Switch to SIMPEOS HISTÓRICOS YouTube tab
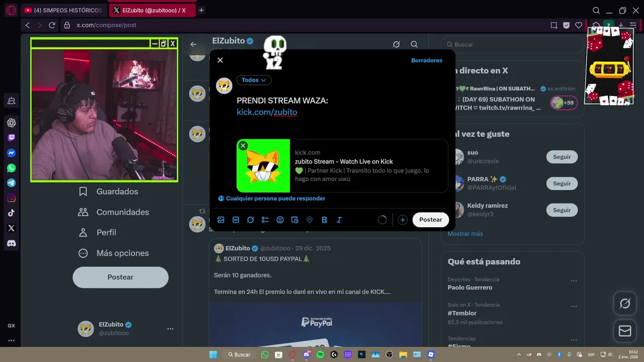 tap(63, 10)
